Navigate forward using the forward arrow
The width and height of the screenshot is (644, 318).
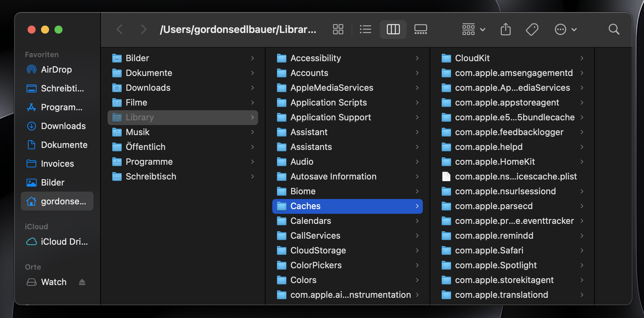144,29
